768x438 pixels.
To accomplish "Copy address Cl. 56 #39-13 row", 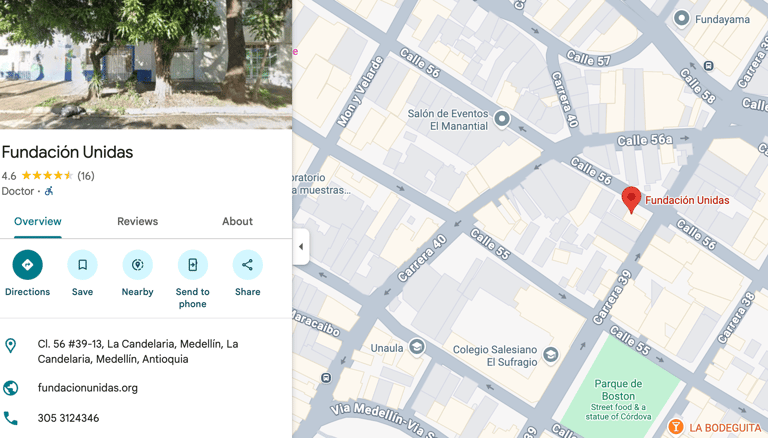I will click(146, 351).
